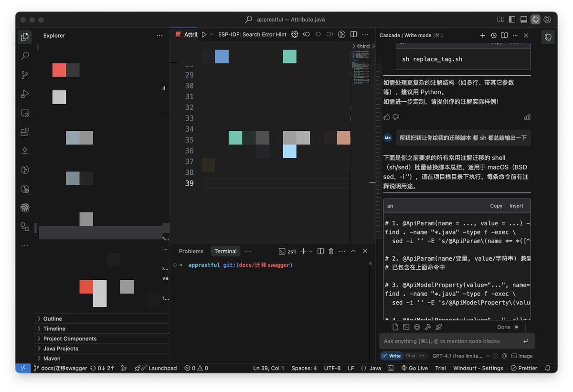
Task: Open the dropdown arrow next to the Run button
Action: point(212,34)
